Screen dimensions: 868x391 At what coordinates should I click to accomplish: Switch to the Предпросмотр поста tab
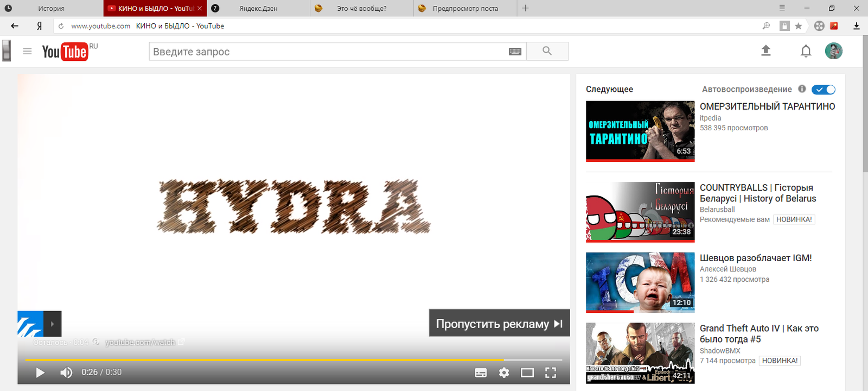point(465,8)
